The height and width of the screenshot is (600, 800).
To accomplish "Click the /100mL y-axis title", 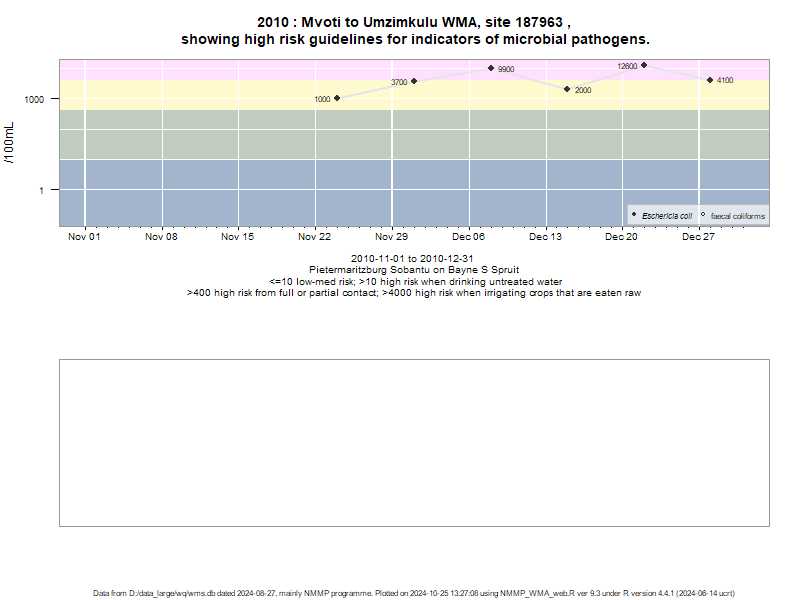I will pyautogui.click(x=9, y=143).
